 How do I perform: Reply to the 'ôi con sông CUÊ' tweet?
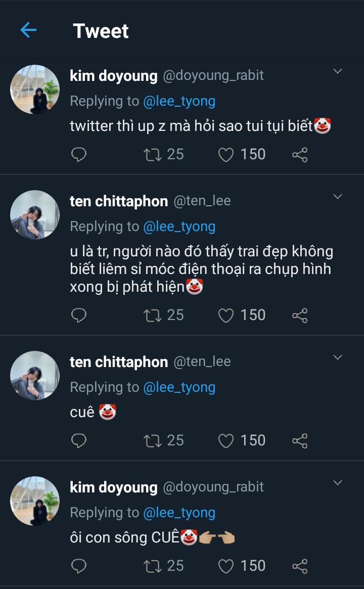pos(78,566)
